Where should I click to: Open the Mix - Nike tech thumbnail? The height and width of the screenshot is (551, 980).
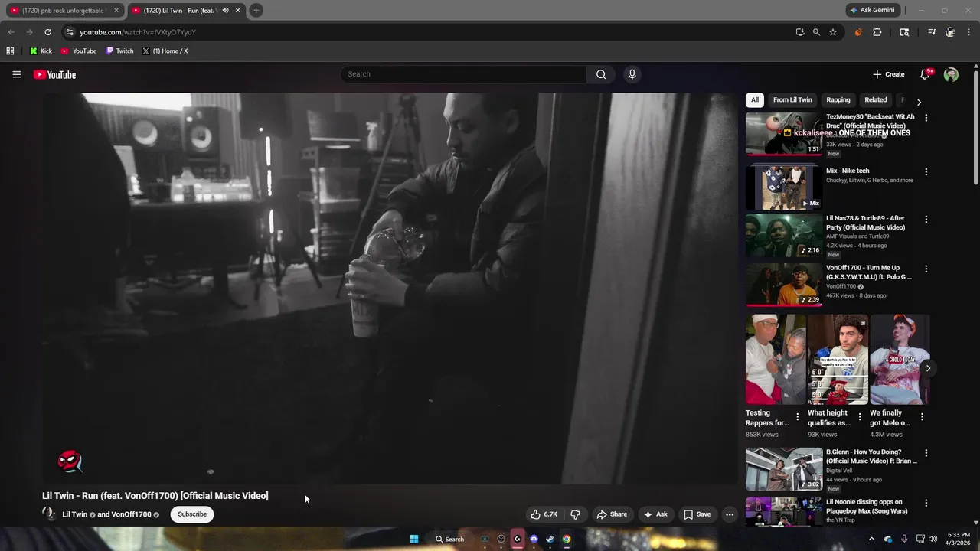click(x=783, y=187)
